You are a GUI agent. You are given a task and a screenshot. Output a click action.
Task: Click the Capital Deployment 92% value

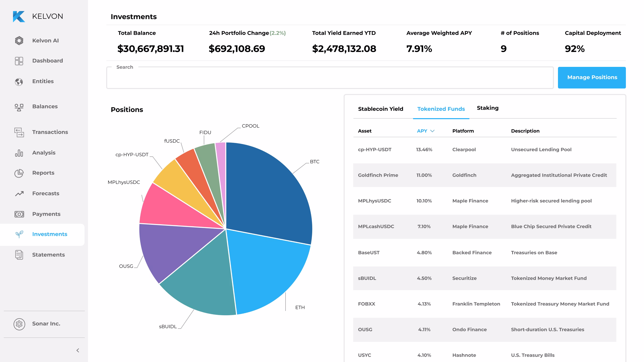click(x=575, y=49)
